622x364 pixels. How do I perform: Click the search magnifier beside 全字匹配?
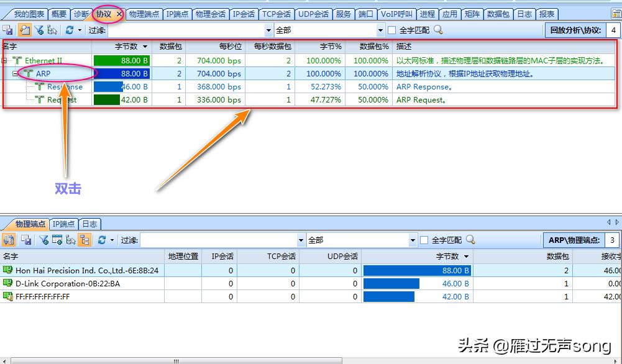point(438,29)
